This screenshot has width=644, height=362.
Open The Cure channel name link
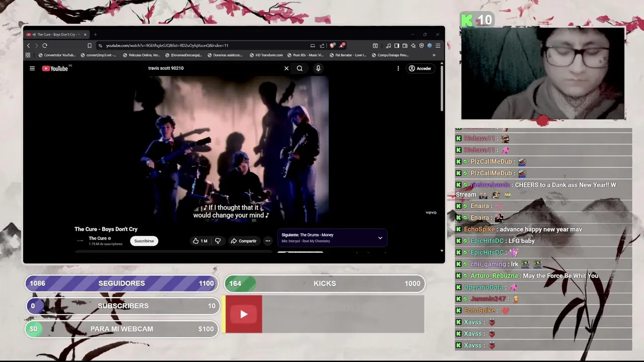[98, 238]
